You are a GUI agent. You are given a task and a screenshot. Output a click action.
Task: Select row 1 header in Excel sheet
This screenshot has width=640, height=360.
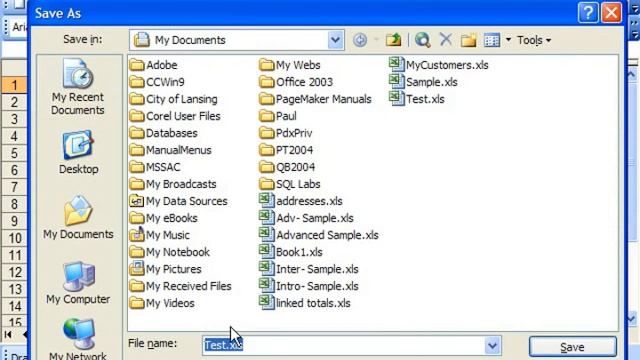[14, 85]
